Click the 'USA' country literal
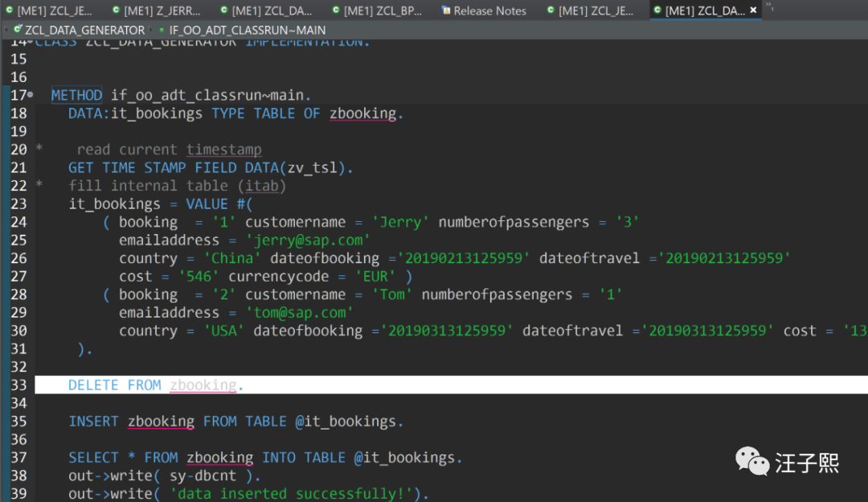This screenshot has width=868, height=502. coord(224,331)
